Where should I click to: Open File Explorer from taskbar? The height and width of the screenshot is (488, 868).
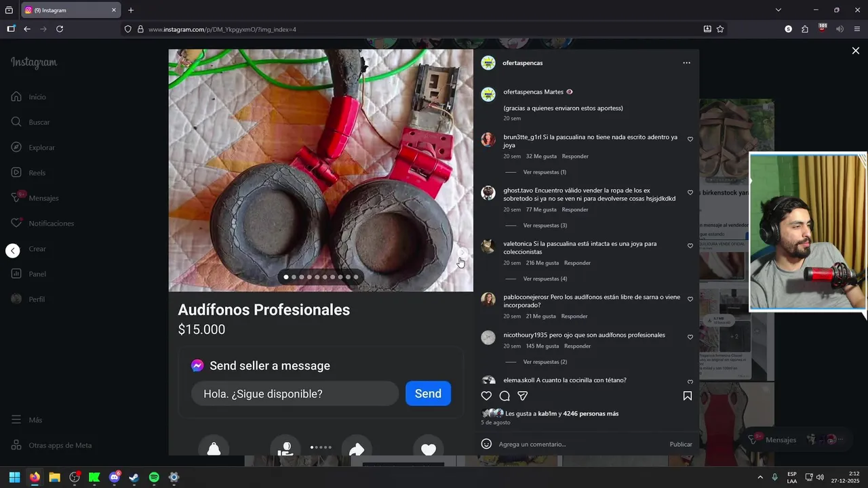pos(54,477)
